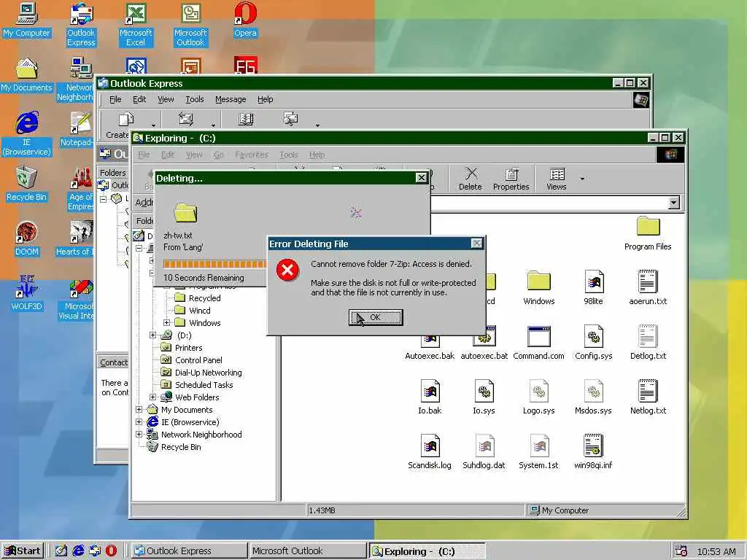
Task: Expand the Web Folders tree node
Action: pos(152,397)
